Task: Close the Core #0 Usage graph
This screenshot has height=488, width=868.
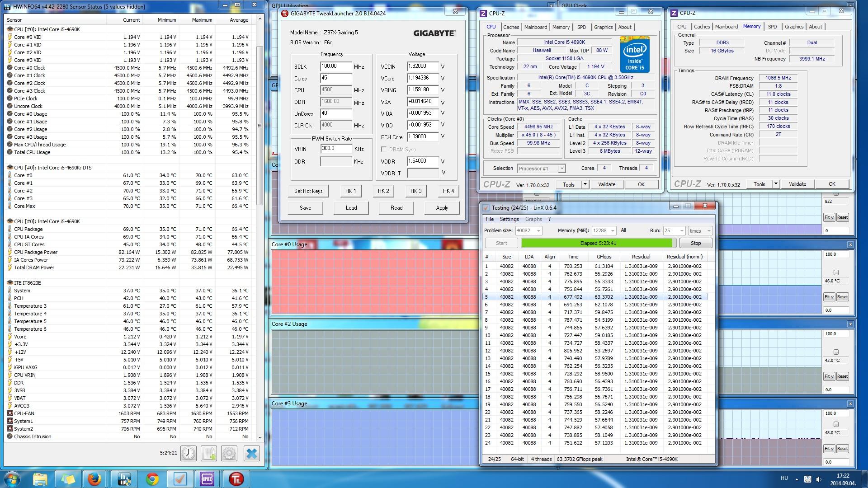Action: click(x=850, y=244)
